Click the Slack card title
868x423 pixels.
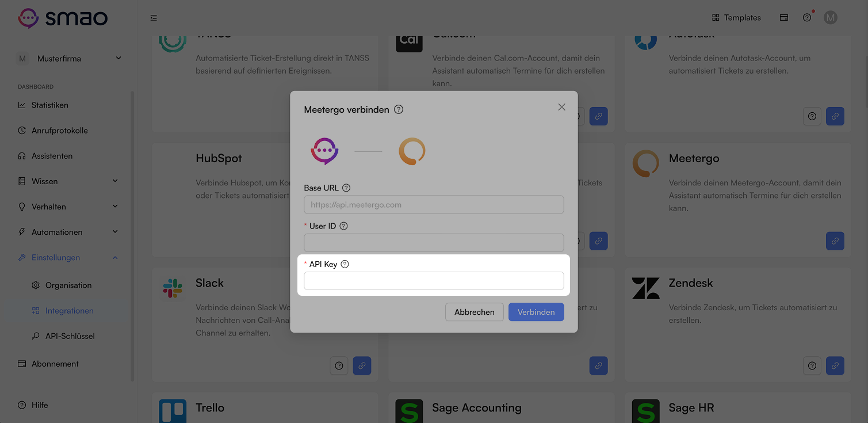pyautogui.click(x=209, y=283)
